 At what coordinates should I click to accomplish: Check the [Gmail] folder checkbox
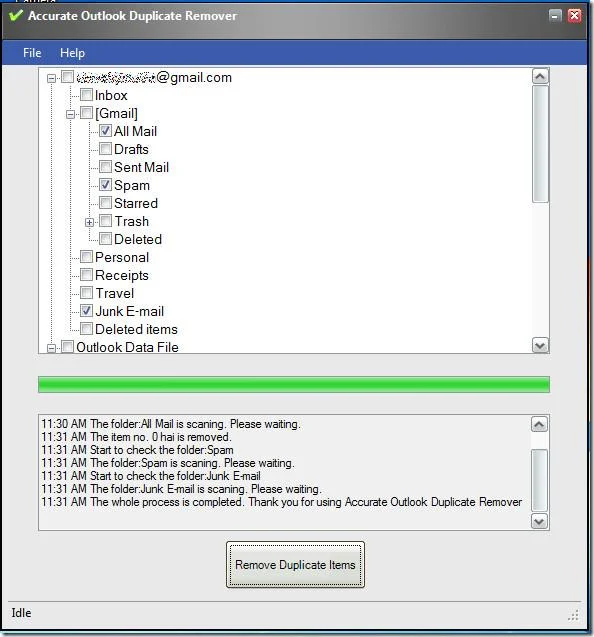pyautogui.click(x=86, y=113)
